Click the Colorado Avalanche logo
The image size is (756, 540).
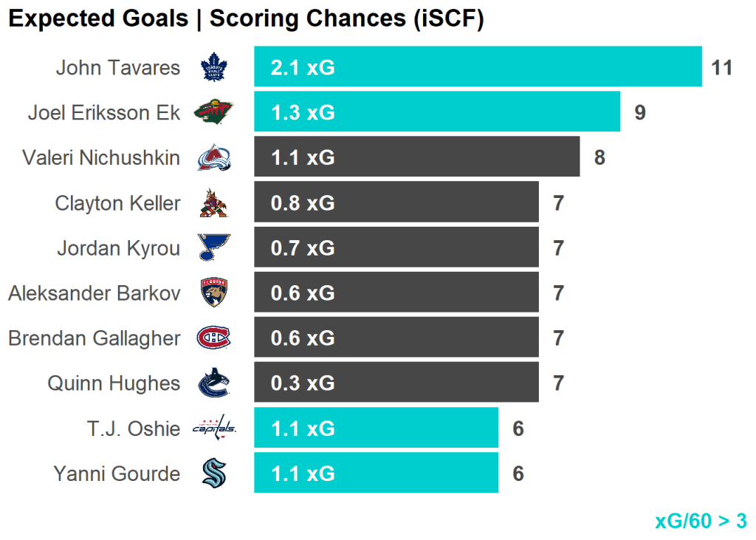(x=214, y=157)
